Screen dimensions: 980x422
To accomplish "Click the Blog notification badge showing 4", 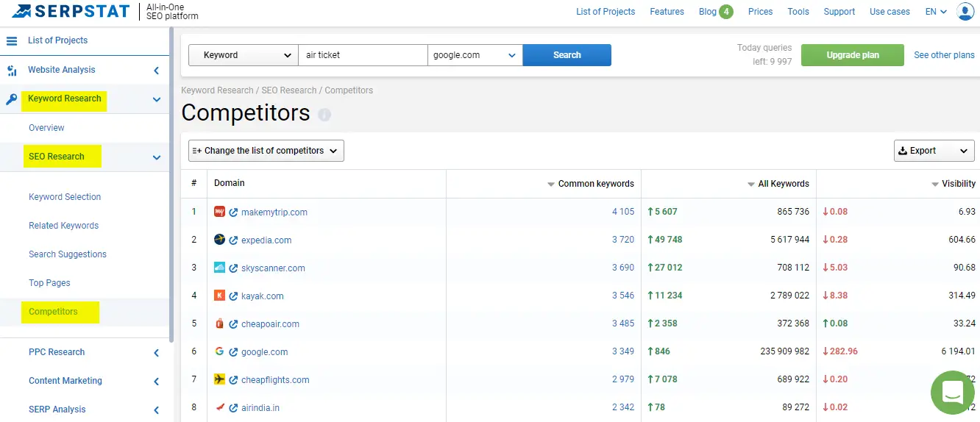I will [726, 12].
